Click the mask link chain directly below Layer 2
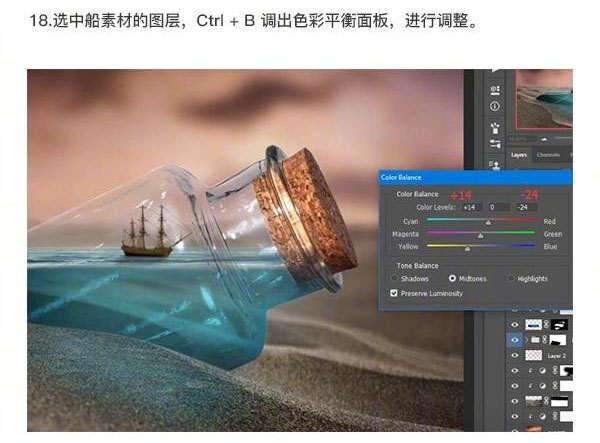The width and height of the screenshot is (600, 443). pos(555,370)
